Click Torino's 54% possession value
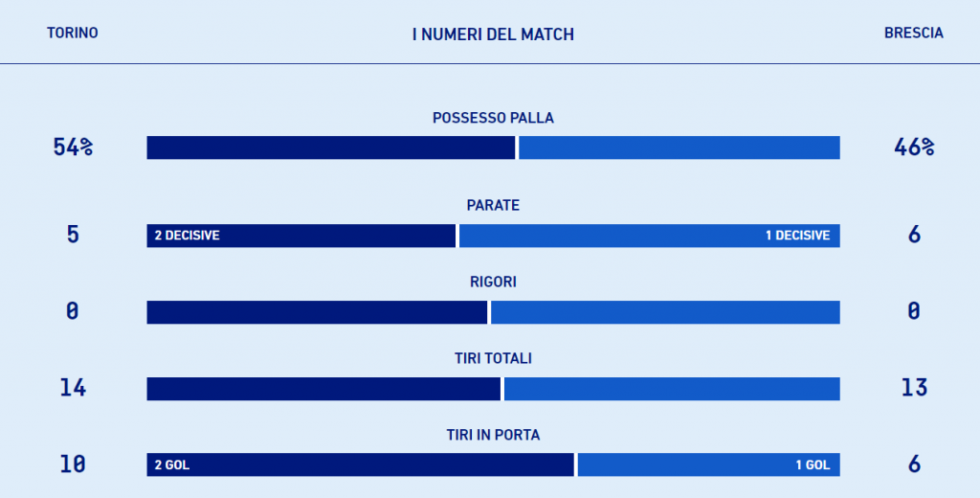 click(x=73, y=147)
